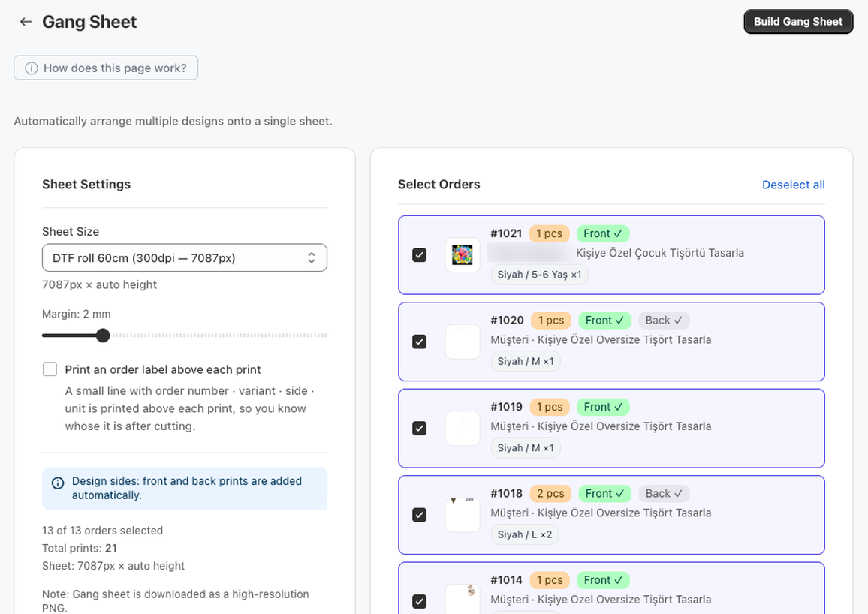This screenshot has height=614, width=868.
Task: Click the Sheet Settings heading
Action: (x=86, y=184)
